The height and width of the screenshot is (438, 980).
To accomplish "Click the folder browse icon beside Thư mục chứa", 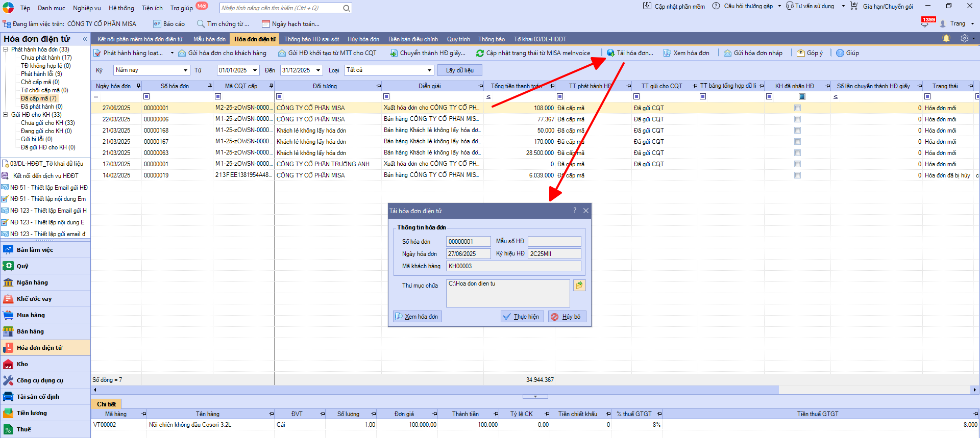I will 579,286.
